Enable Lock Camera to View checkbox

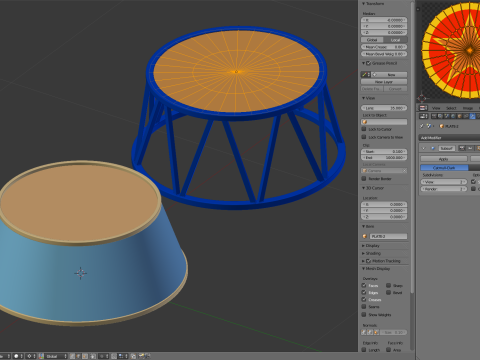(x=364, y=137)
